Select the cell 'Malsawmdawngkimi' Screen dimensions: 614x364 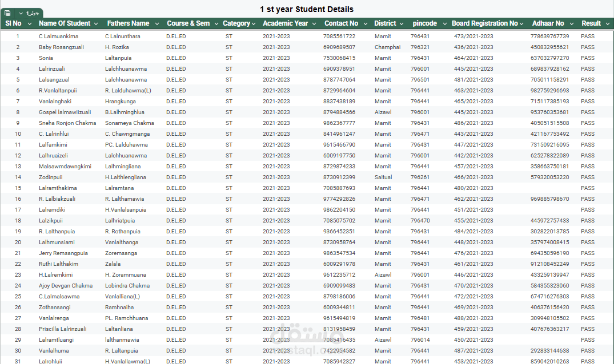click(x=65, y=166)
